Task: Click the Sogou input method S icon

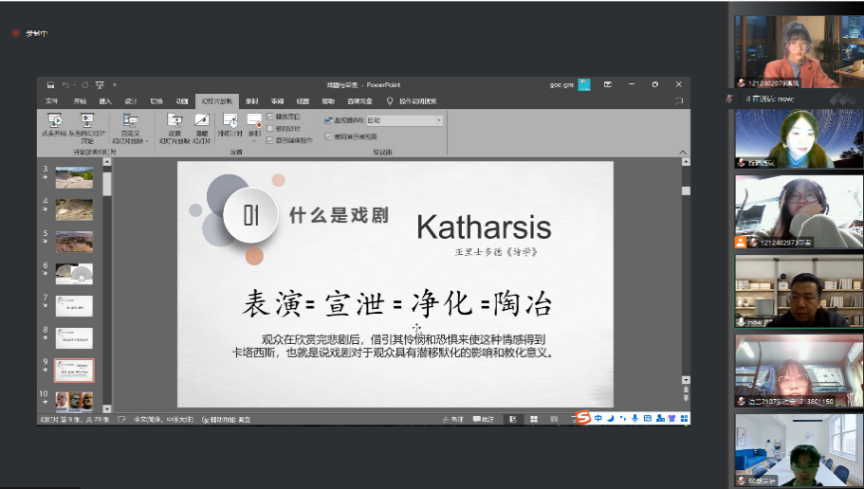Action: [584, 418]
